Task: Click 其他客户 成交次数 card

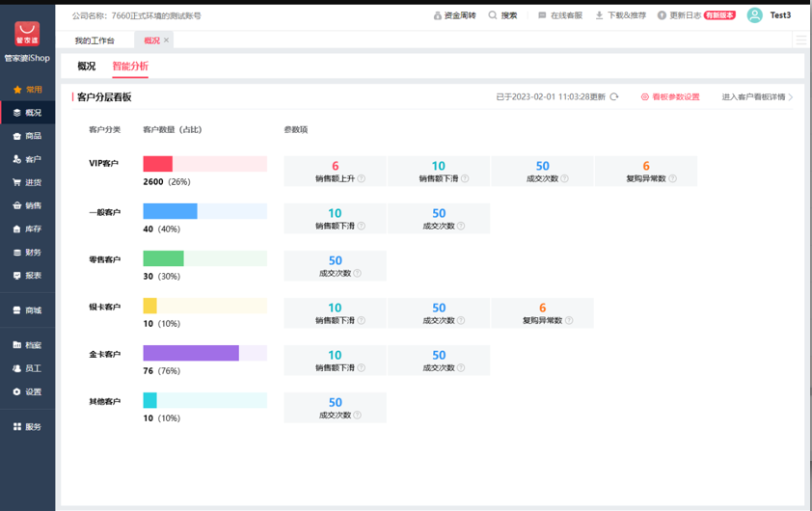Action: [335, 408]
